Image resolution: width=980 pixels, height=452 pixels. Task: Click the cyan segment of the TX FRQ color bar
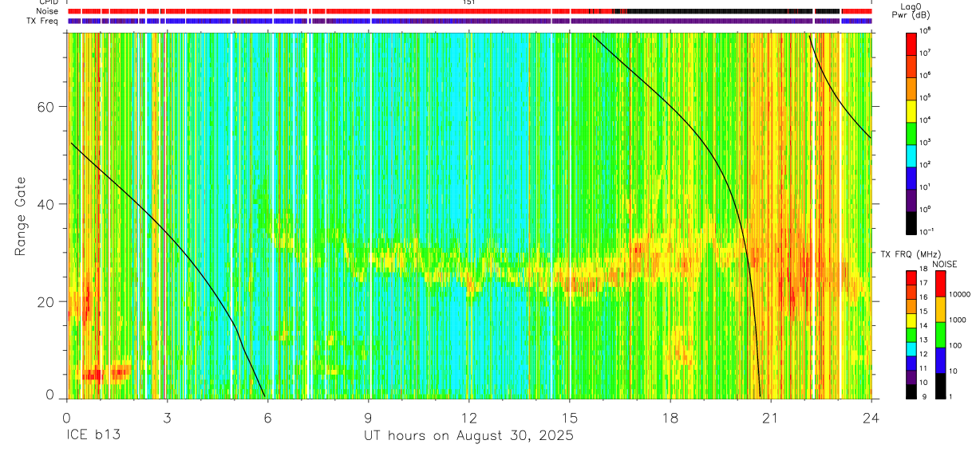(911, 348)
